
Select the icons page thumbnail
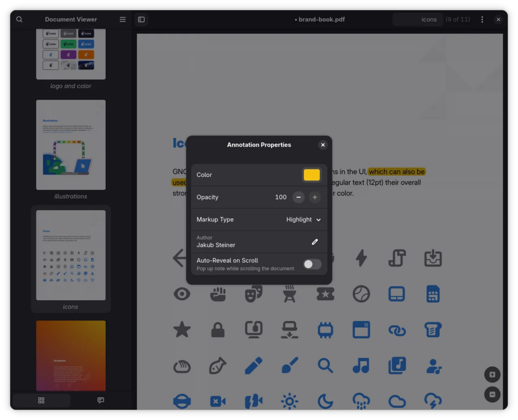coord(71,255)
